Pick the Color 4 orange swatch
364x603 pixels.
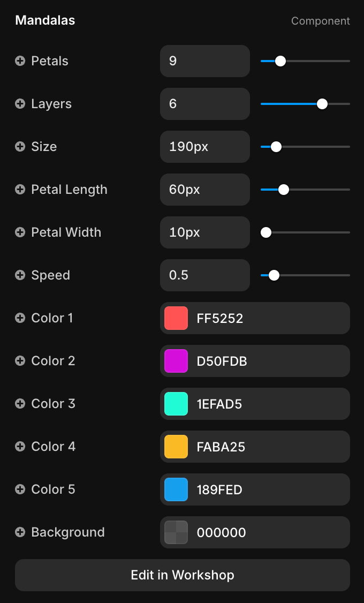point(176,447)
